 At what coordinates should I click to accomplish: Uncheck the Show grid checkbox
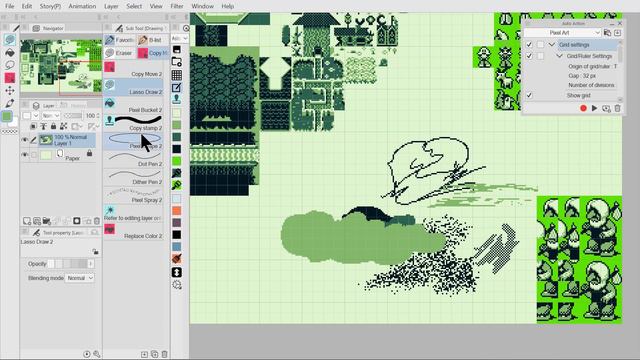pyautogui.click(x=529, y=95)
